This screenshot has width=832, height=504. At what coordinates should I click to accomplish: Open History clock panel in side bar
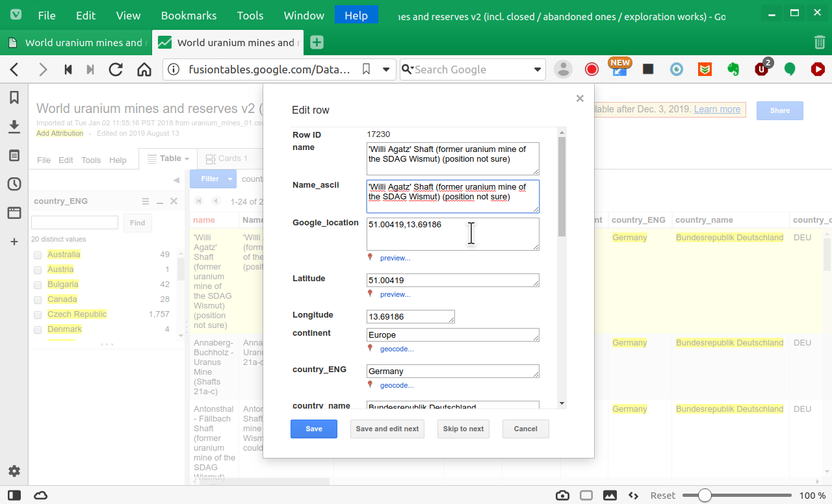[x=14, y=184]
